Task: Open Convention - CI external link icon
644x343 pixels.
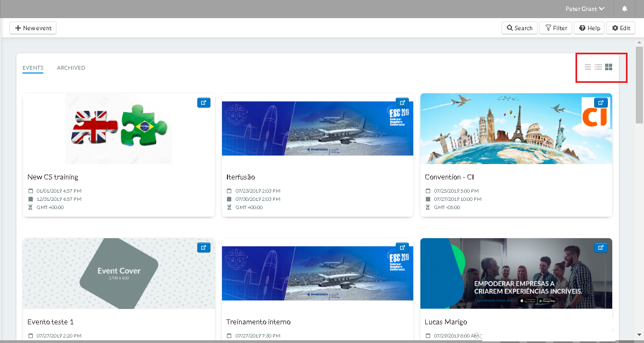Action: coord(601,103)
